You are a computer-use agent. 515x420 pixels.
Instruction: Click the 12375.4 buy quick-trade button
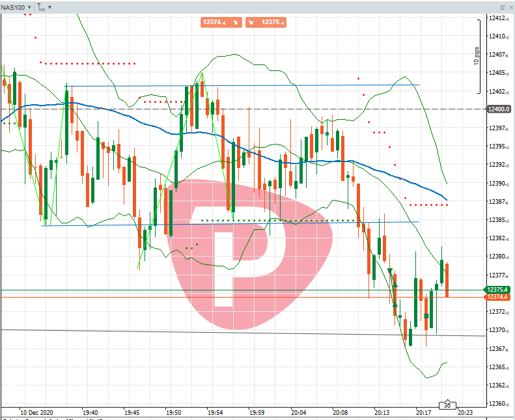pos(266,22)
